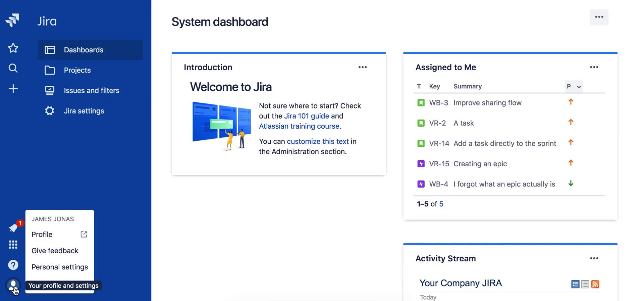Sort by the Key column header
Screen dimensions: 644x301
(x=434, y=86)
